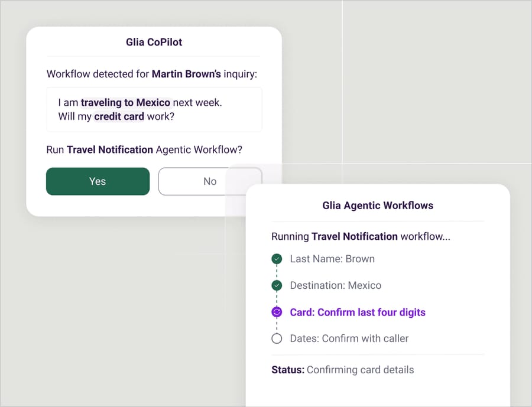The image size is (532, 407).
Task: Click the green checkmark beside Destination: Mexico
Action: coord(277,285)
